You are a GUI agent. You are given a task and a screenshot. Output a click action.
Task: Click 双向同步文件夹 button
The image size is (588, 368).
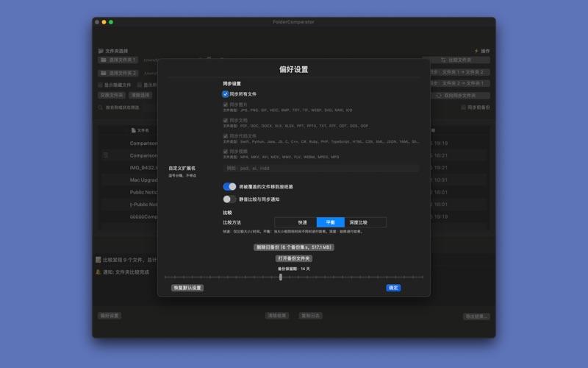pos(460,96)
